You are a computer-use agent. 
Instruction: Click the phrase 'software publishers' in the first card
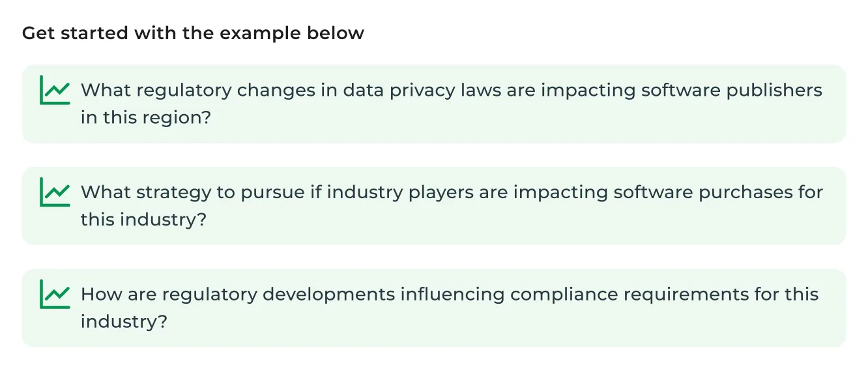[732, 90]
